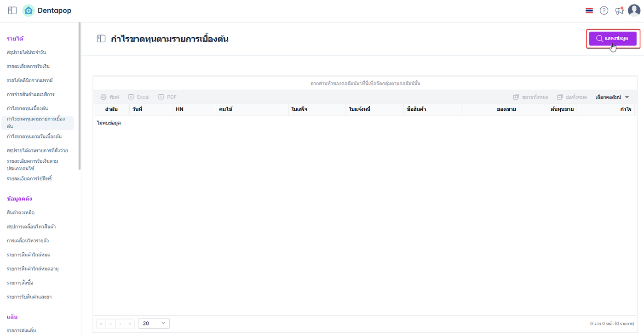The height and width of the screenshot is (336, 644).
Task: Open รายละเอียดการใช้สิทธิ์ in the sidebar
Action: pos(29,179)
